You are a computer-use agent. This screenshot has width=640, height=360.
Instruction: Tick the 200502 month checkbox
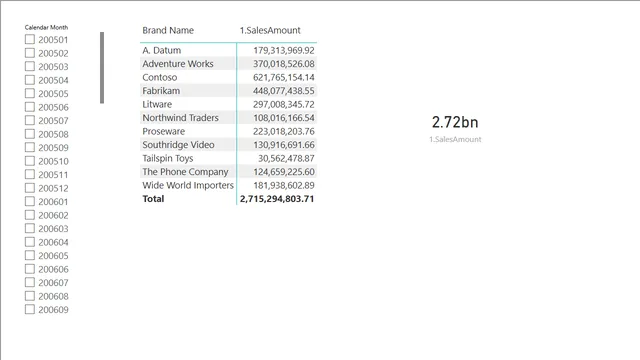click(x=30, y=53)
